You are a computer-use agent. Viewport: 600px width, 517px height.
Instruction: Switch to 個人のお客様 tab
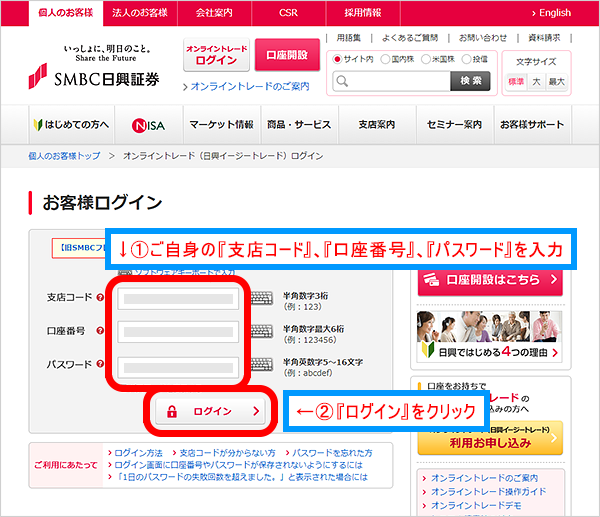66,13
